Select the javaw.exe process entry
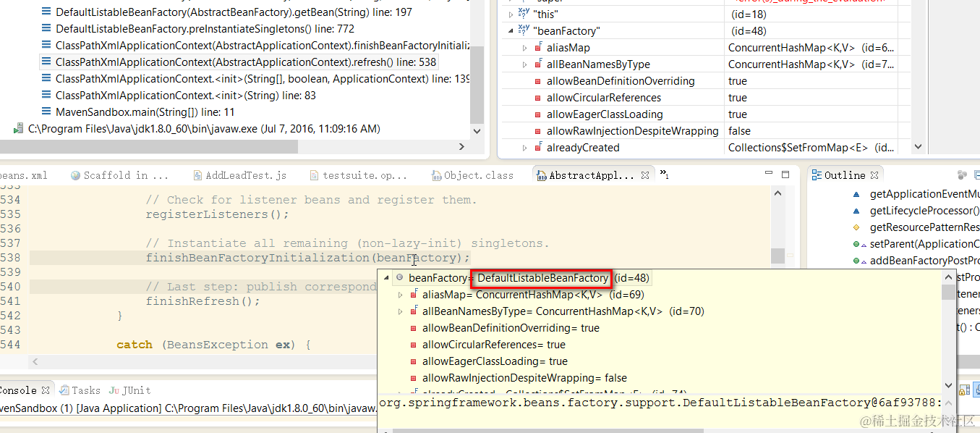This screenshot has width=980, height=433. point(204,129)
